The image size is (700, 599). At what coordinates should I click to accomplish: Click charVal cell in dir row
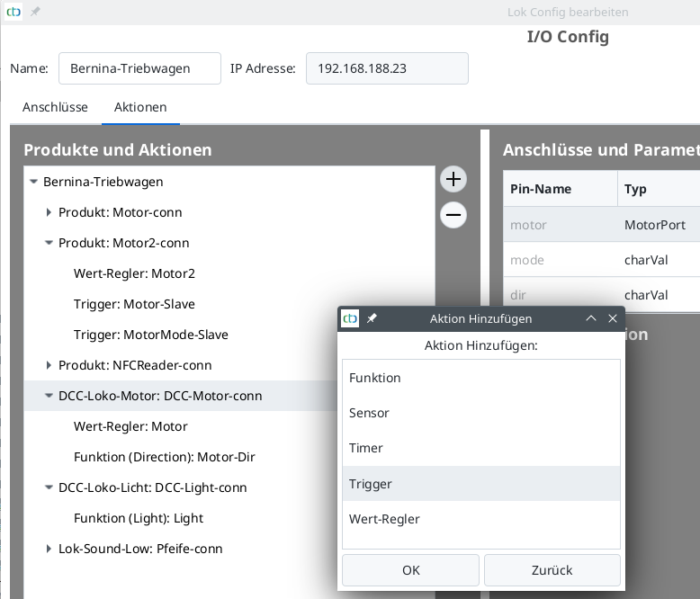pyautogui.click(x=659, y=295)
